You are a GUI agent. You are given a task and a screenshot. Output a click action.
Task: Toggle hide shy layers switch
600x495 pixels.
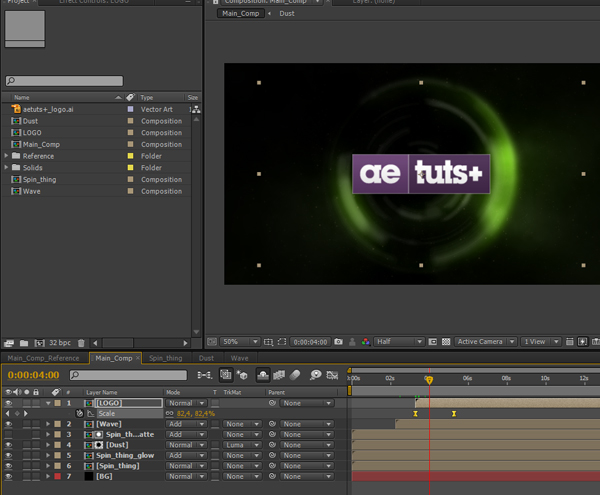[262, 375]
